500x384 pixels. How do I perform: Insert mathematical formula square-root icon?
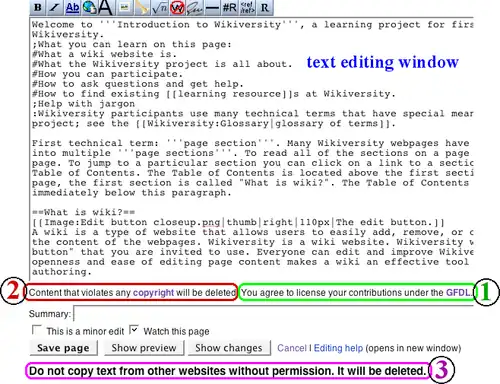tap(159, 7)
